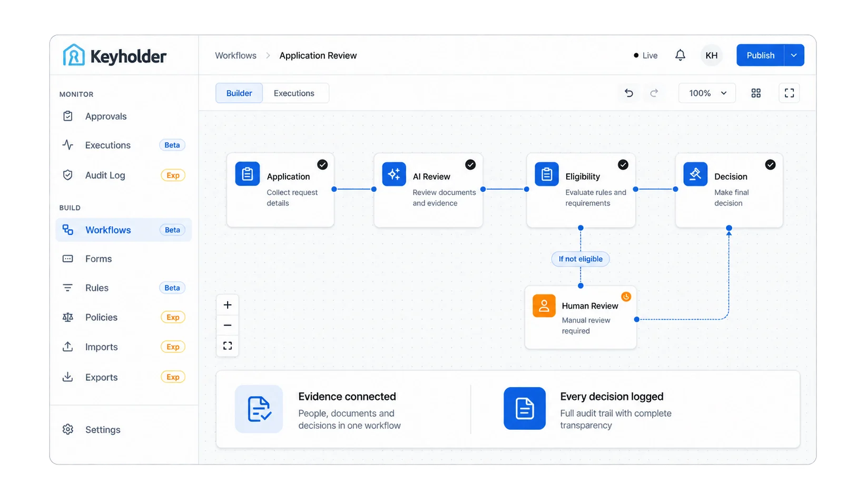Open Rules in the sidebar

123,288
